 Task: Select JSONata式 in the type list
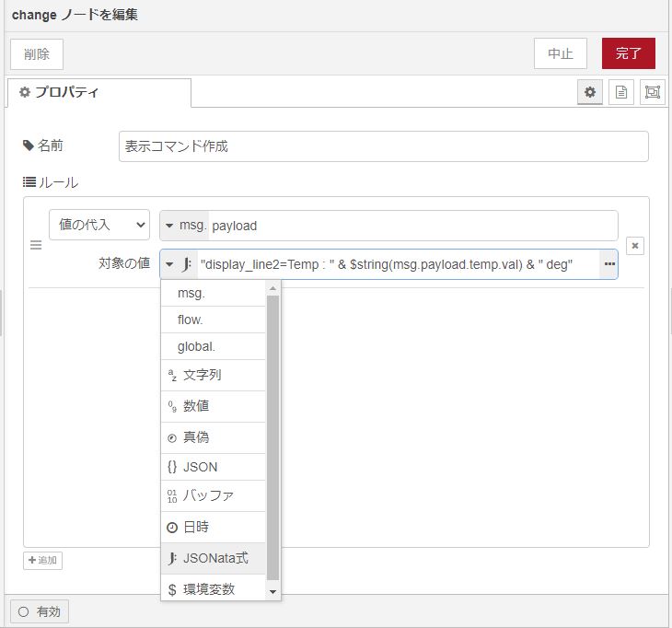click(214, 558)
